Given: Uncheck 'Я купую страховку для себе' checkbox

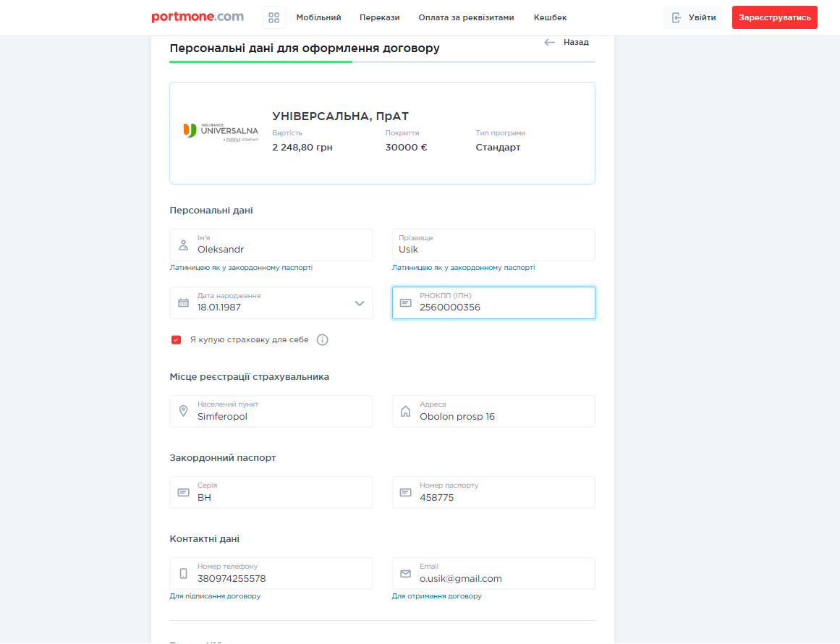Looking at the screenshot, I should click(x=176, y=340).
